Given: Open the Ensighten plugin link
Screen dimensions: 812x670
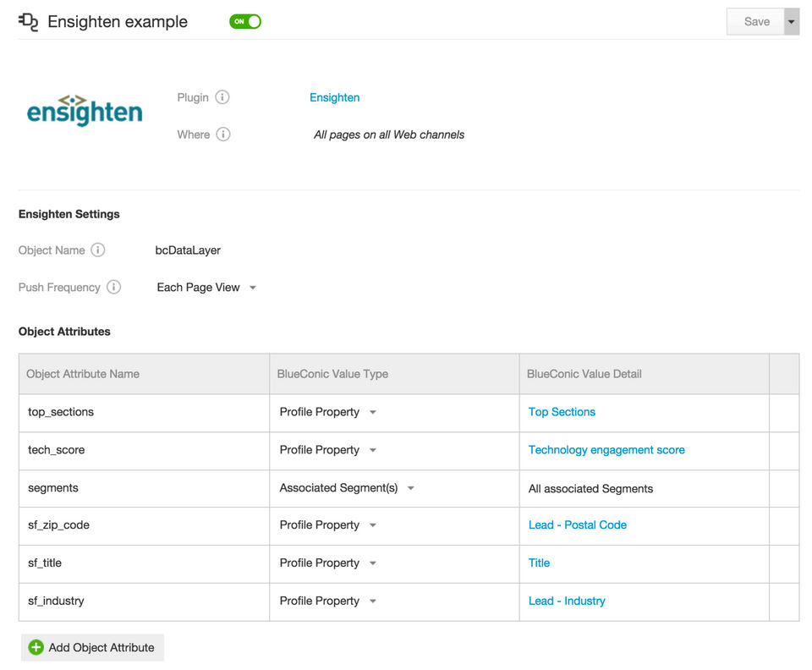Looking at the screenshot, I should tap(334, 97).
